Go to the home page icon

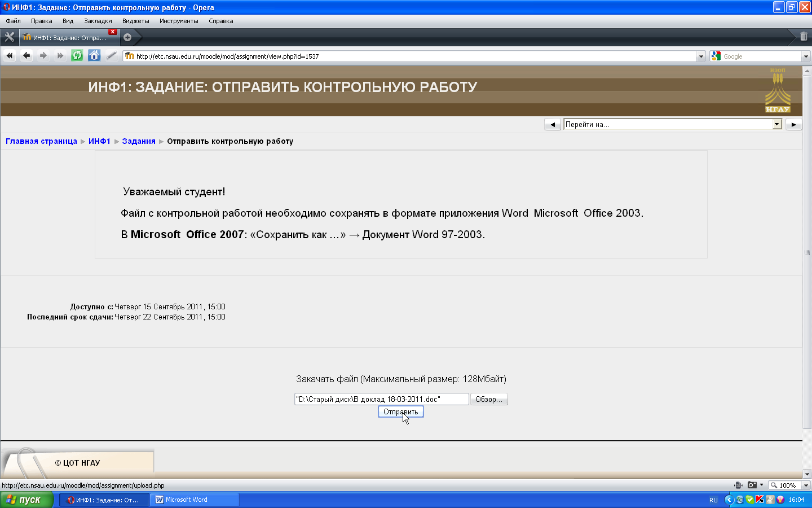[x=94, y=55]
